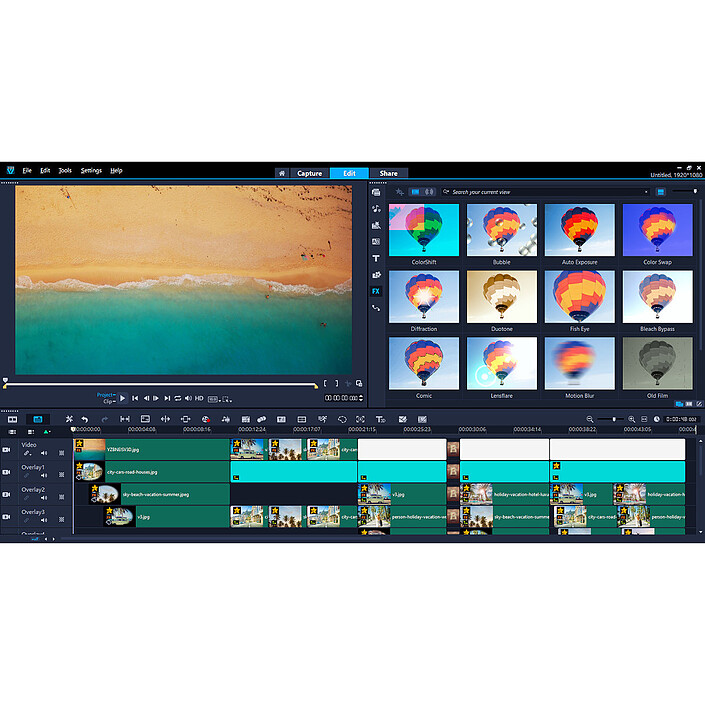
Task: Open the Subtitle Editor icon
Action: [x=281, y=419]
